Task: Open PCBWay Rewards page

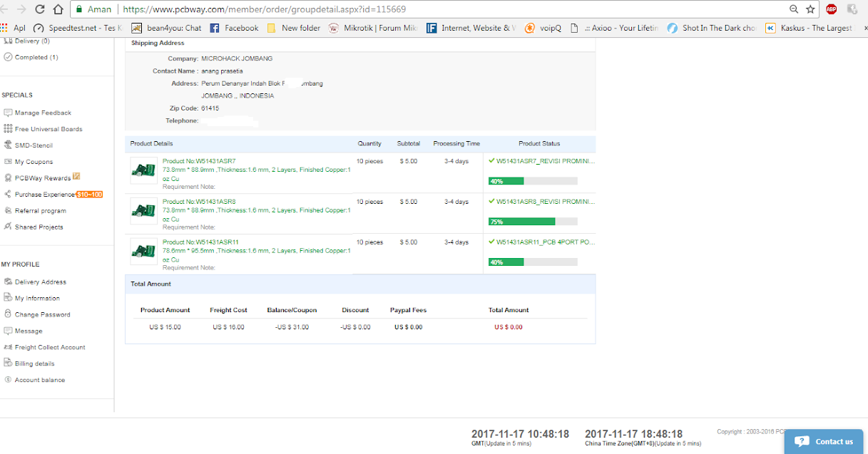Action: pyautogui.click(x=43, y=178)
